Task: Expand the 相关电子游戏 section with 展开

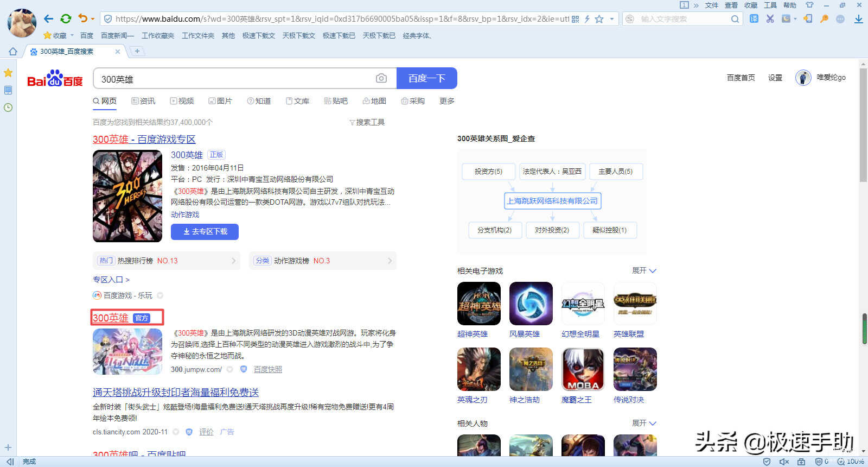Action: pyautogui.click(x=644, y=270)
